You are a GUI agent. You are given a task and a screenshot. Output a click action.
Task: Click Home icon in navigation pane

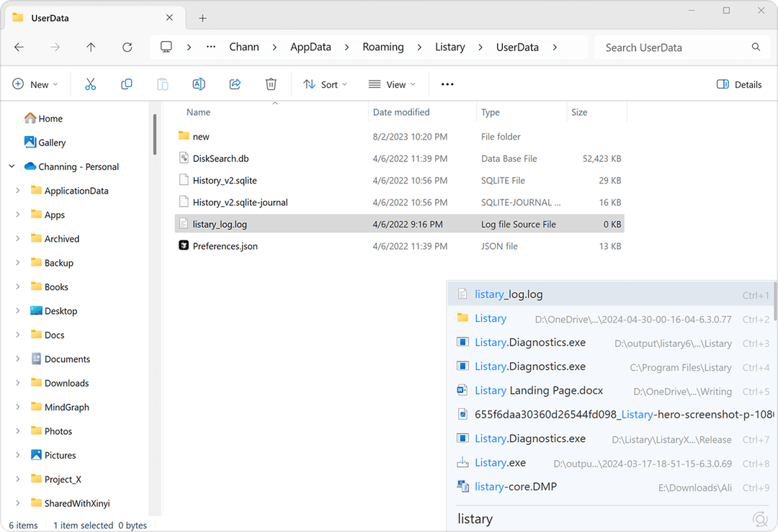30,118
